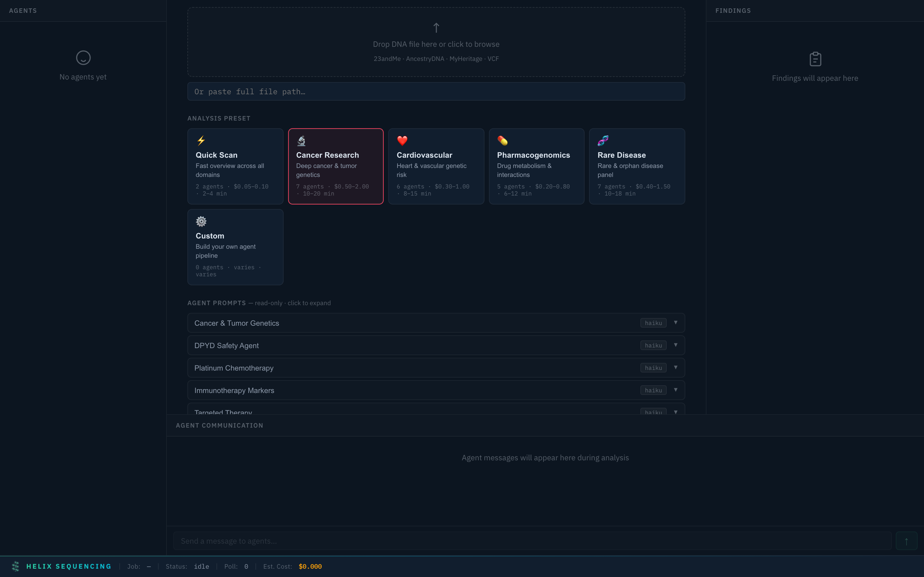This screenshot has width=924, height=577.
Task: Click the Helix Sequencing logo in status bar
Action: [x=16, y=566]
